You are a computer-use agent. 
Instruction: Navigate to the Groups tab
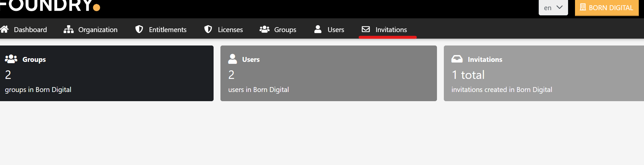pyautogui.click(x=278, y=29)
